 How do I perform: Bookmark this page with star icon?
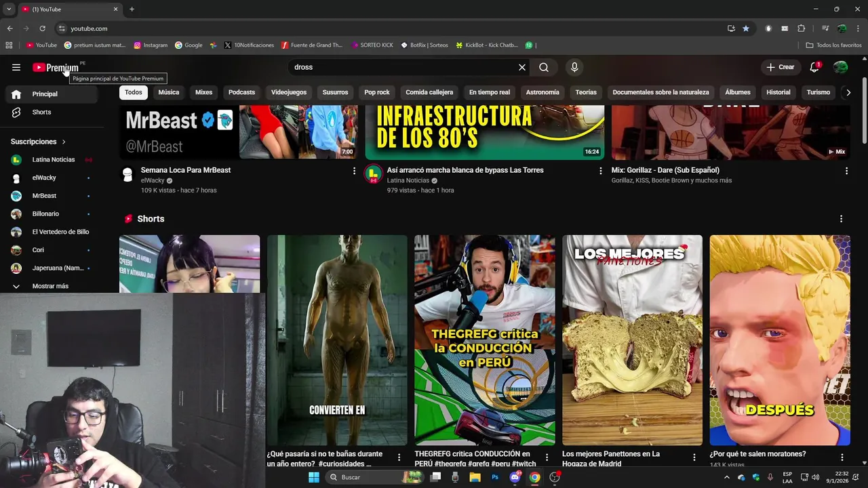(x=746, y=28)
